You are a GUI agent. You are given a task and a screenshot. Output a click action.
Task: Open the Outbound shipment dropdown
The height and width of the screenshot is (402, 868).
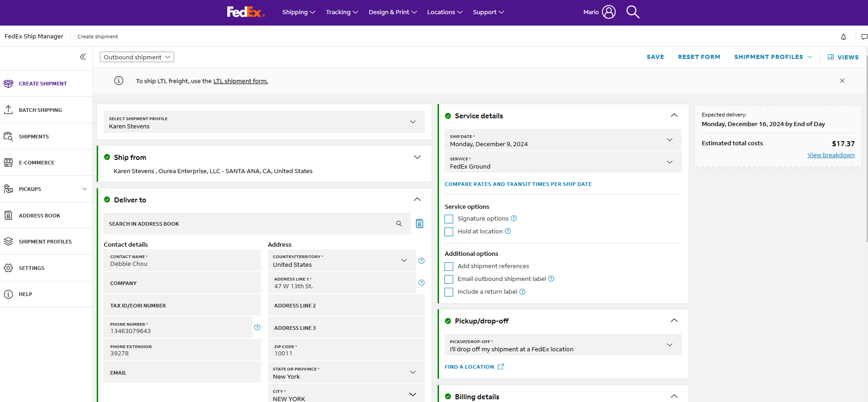(x=137, y=57)
